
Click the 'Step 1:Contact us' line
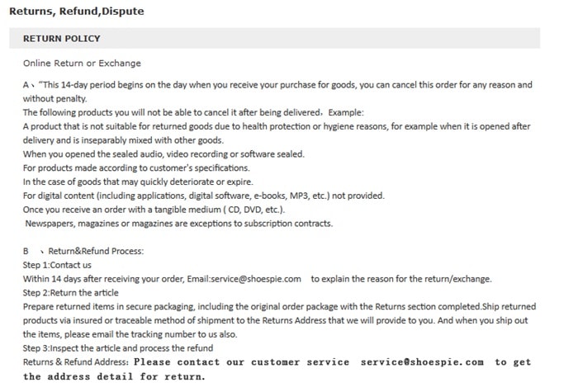(x=57, y=265)
